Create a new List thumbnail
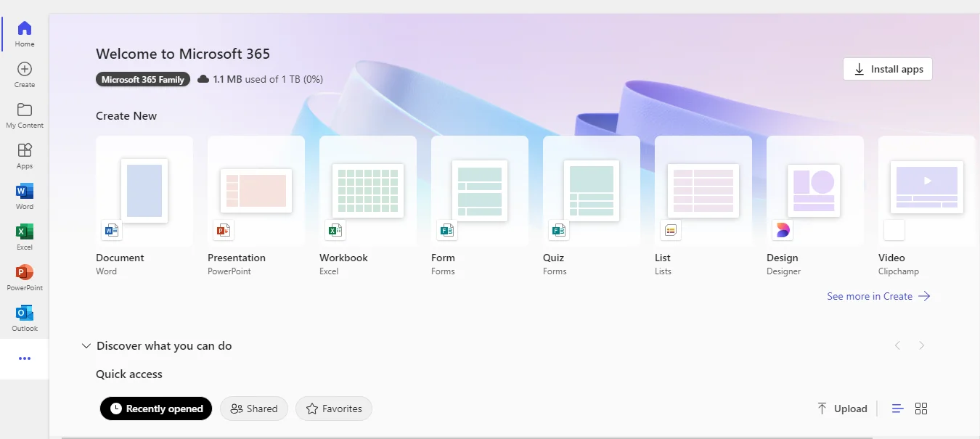This screenshot has height=439, width=980. pyautogui.click(x=703, y=191)
